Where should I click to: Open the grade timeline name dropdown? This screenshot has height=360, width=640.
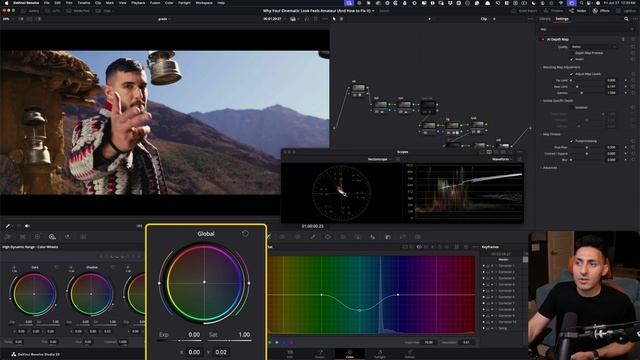[x=164, y=19]
